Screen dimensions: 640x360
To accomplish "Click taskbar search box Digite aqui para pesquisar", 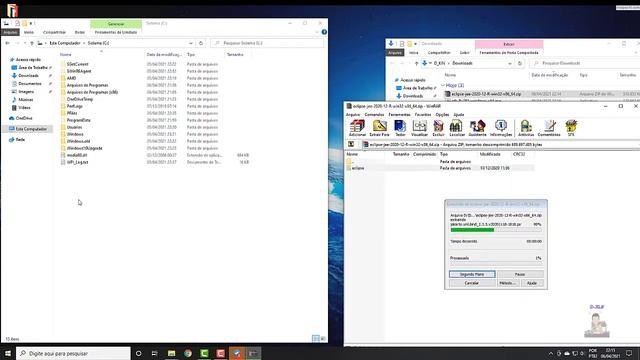I will tap(73, 353).
